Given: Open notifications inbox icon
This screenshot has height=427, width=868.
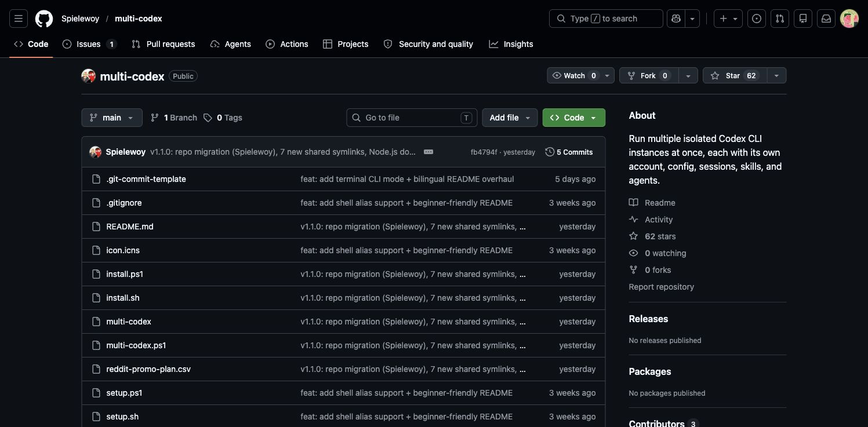Looking at the screenshot, I should click(x=826, y=19).
